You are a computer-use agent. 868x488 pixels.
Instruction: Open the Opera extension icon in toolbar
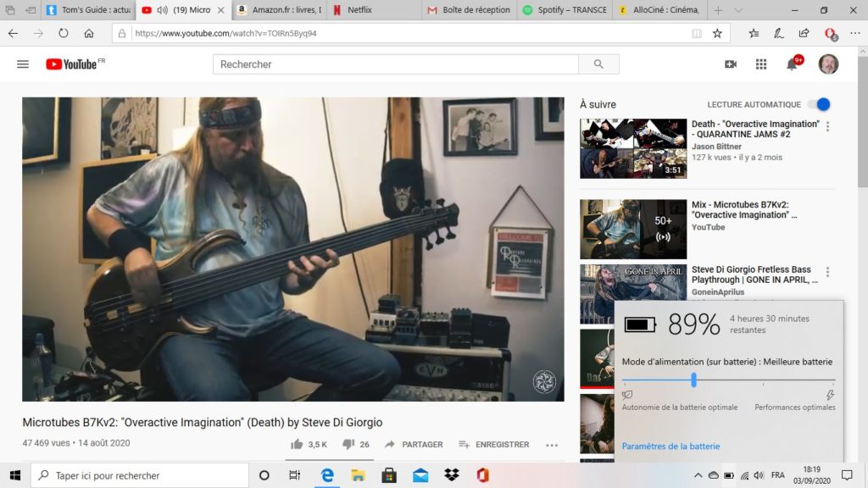point(831,34)
